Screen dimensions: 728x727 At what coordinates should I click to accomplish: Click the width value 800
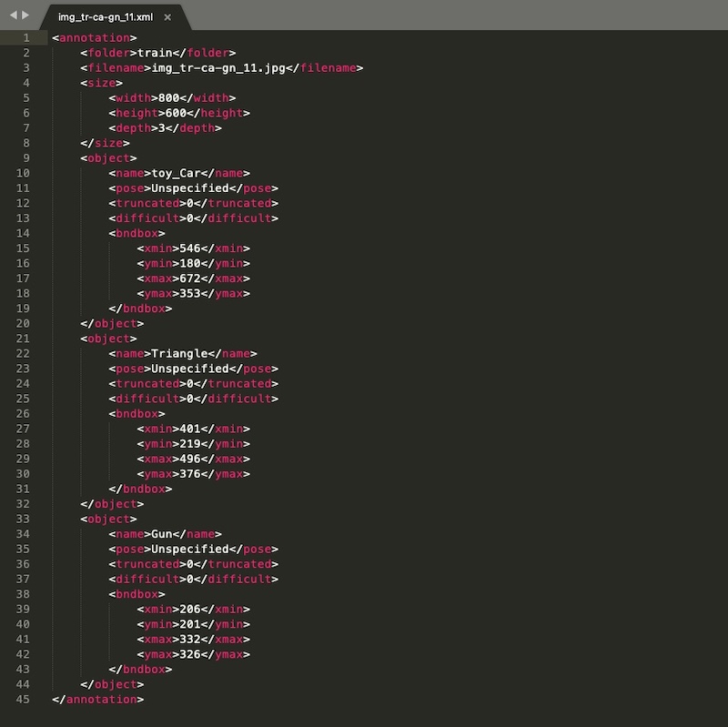[168, 98]
